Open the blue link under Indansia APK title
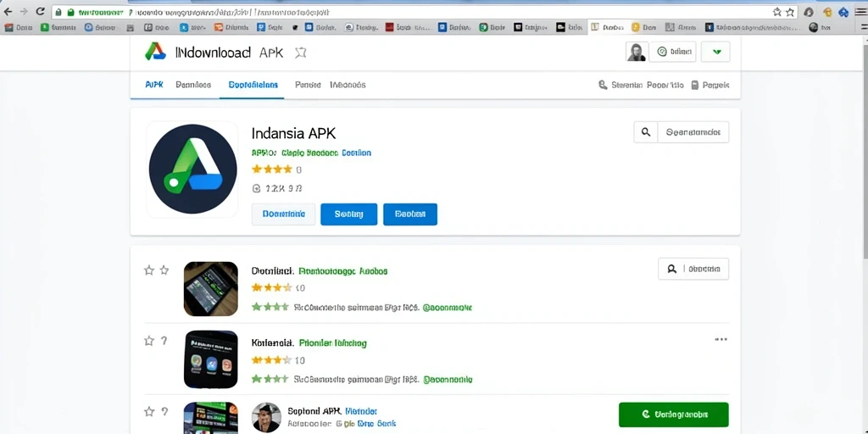Viewport: 868px width, 434px height. pyautogui.click(x=357, y=153)
